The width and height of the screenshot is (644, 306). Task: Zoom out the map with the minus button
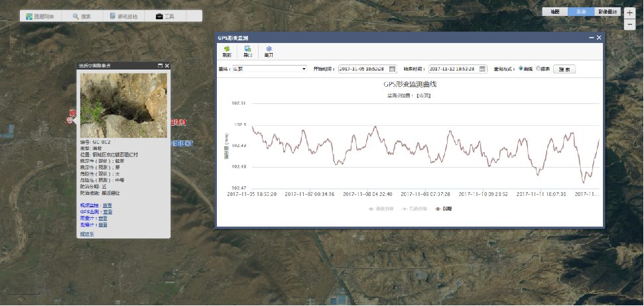tap(629, 25)
